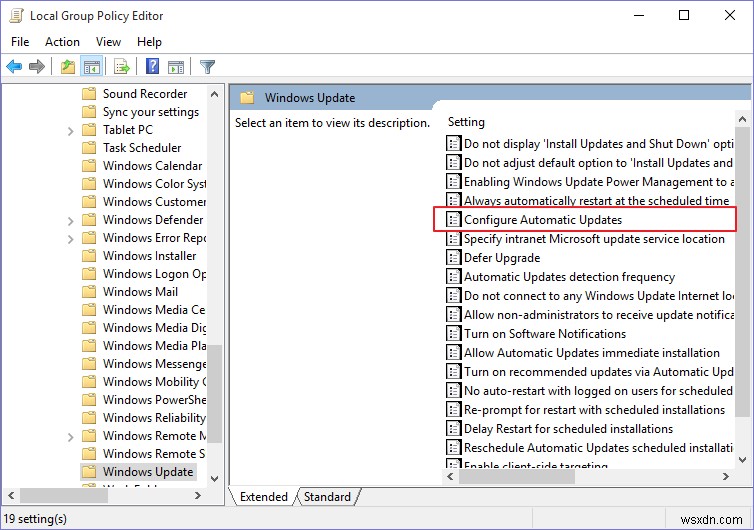Screen dimensions: 754x530
Task: Click the Delay Restart policy icon
Action: coord(453,429)
